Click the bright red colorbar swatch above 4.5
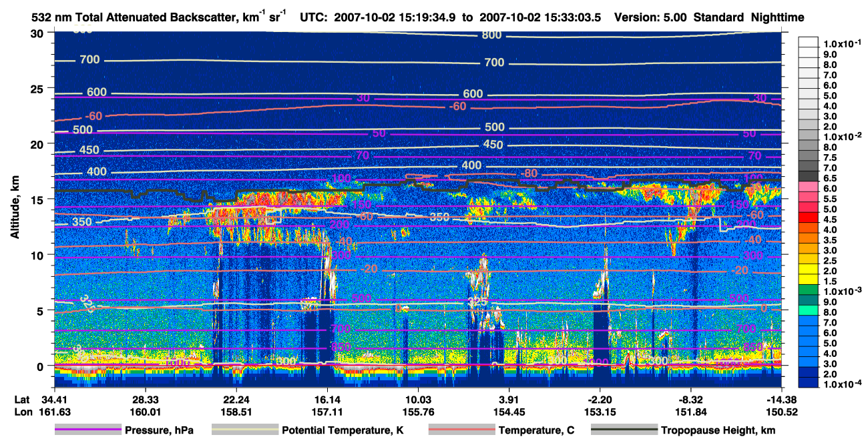This screenshot has height=445, width=868. (x=809, y=218)
